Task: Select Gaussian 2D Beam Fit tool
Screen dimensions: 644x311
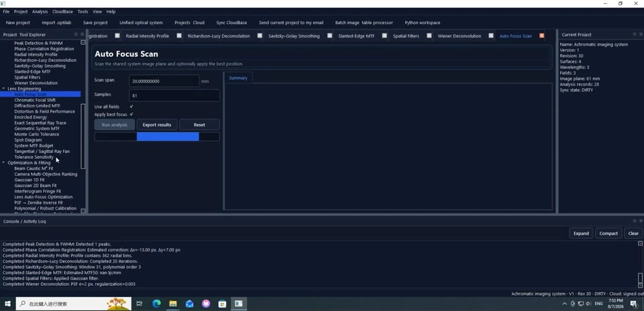Action: pos(36,186)
